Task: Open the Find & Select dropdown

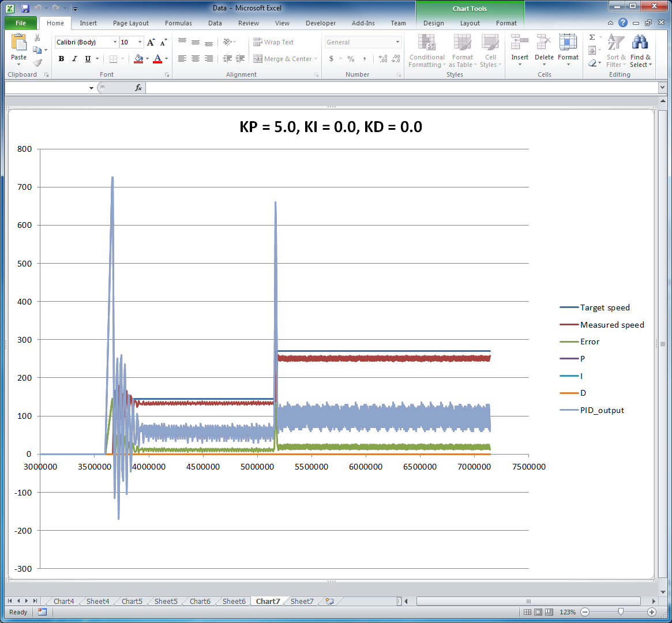Action: 640,51
